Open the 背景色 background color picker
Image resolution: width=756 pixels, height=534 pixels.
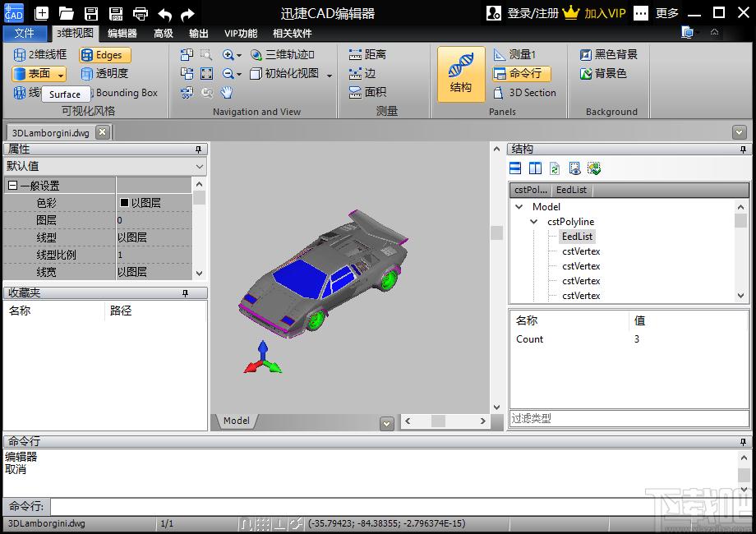tap(604, 74)
